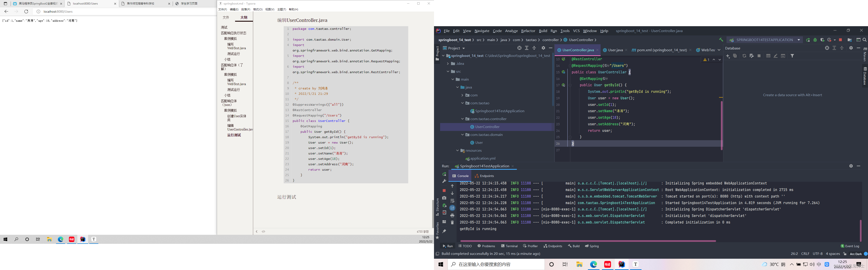
Task: Toggle Structure tool window stripe button
Action: [x=437, y=207]
